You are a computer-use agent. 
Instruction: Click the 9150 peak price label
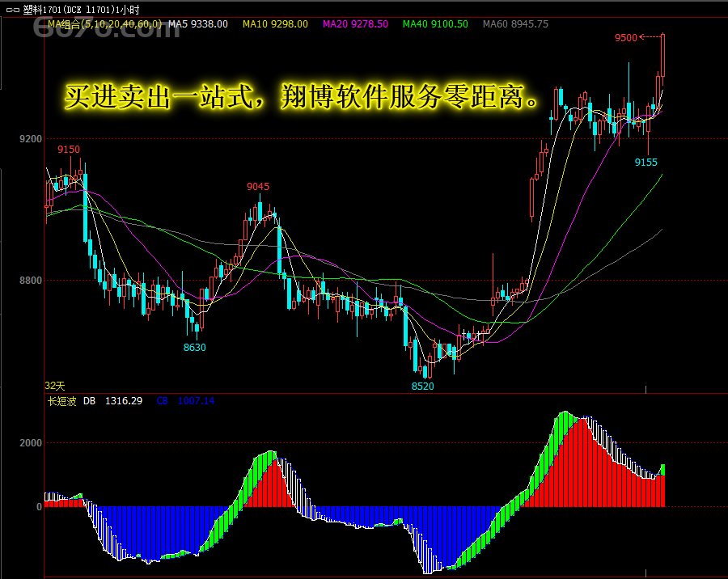[69, 149]
